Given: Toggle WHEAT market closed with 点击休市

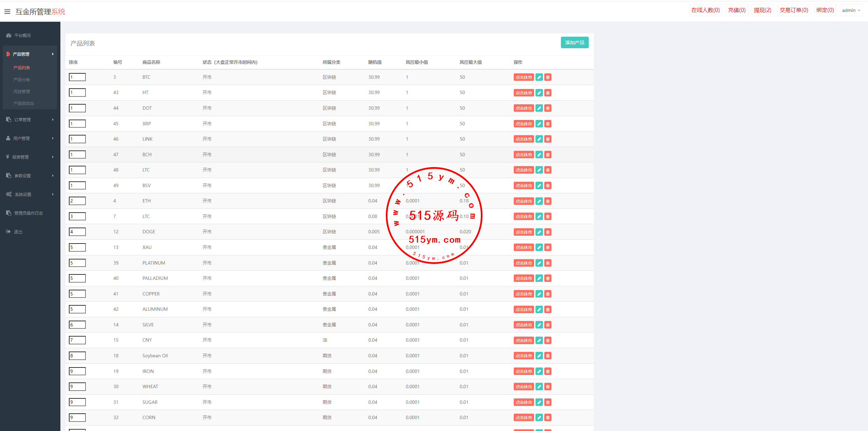Looking at the screenshot, I should (x=524, y=387).
